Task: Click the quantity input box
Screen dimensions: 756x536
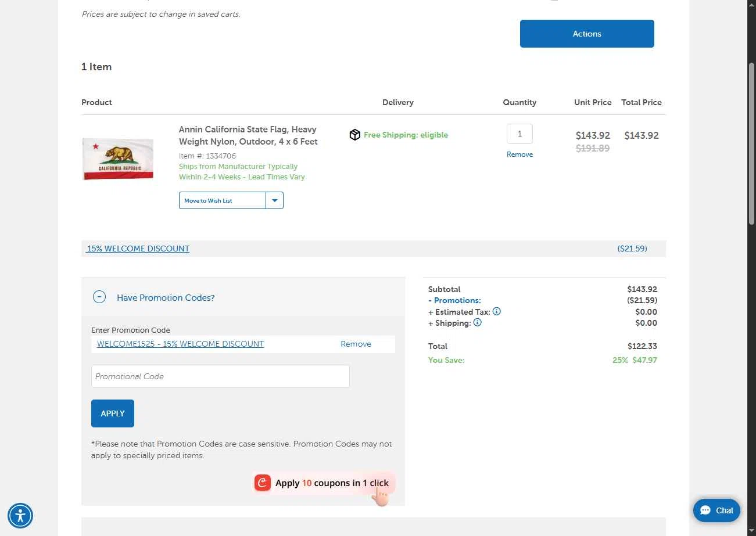Action: (x=519, y=134)
